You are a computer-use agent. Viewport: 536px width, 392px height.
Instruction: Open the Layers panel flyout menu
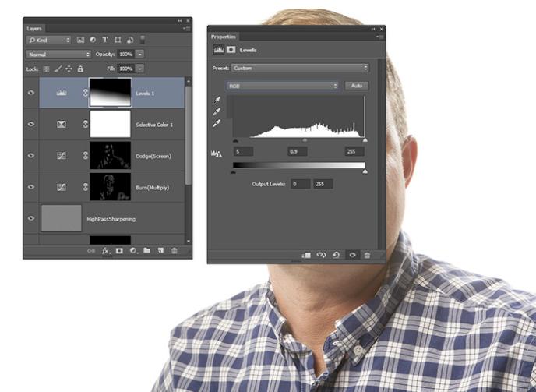(187, 29)
